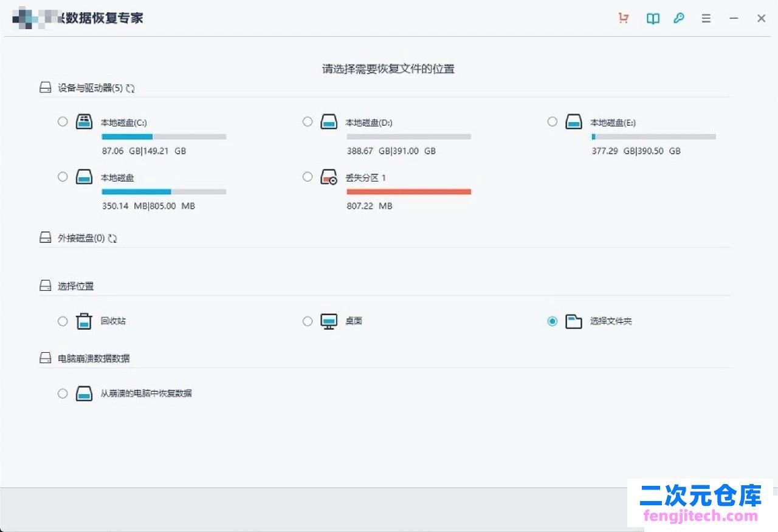Click the 805 MB disk usage bar

click(164, 191)
